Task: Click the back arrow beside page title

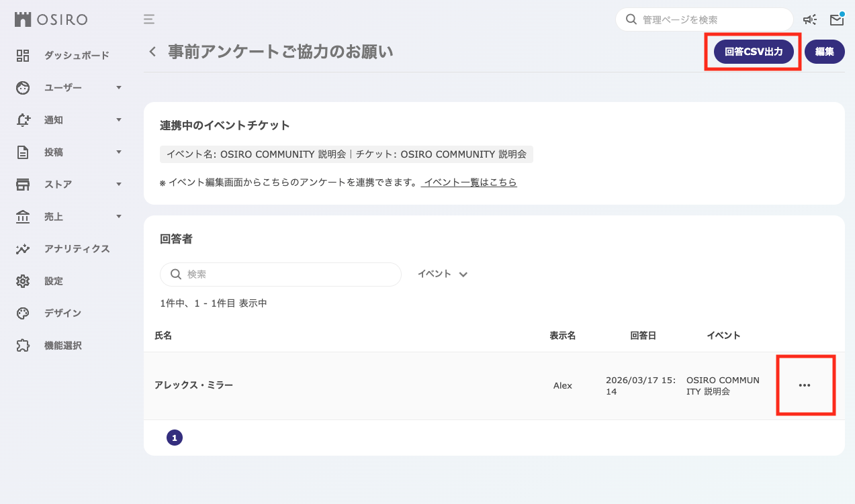Action: click(152, 52)
